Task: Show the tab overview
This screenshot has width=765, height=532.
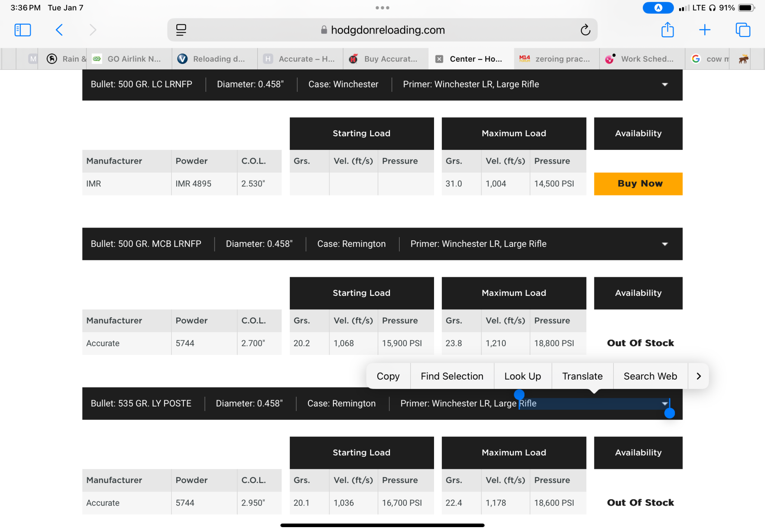Action: [x=743, y=30]
